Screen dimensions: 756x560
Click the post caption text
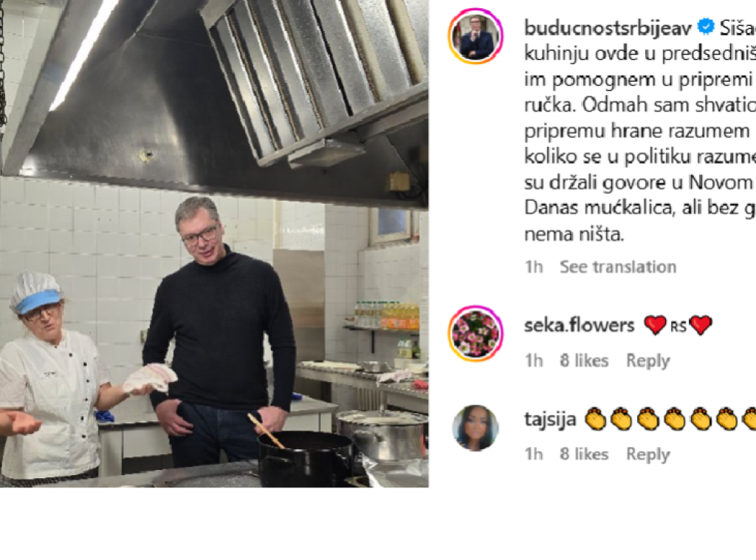coord(640,131)
